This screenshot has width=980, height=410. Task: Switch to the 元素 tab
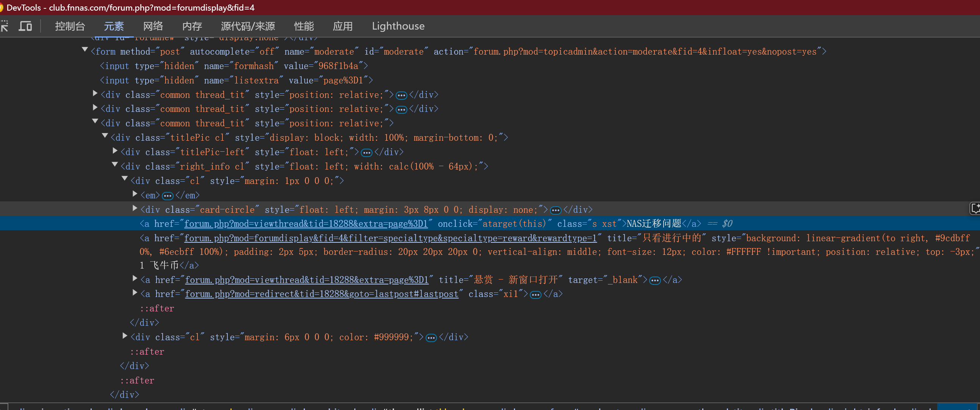[x=114, y=26]
